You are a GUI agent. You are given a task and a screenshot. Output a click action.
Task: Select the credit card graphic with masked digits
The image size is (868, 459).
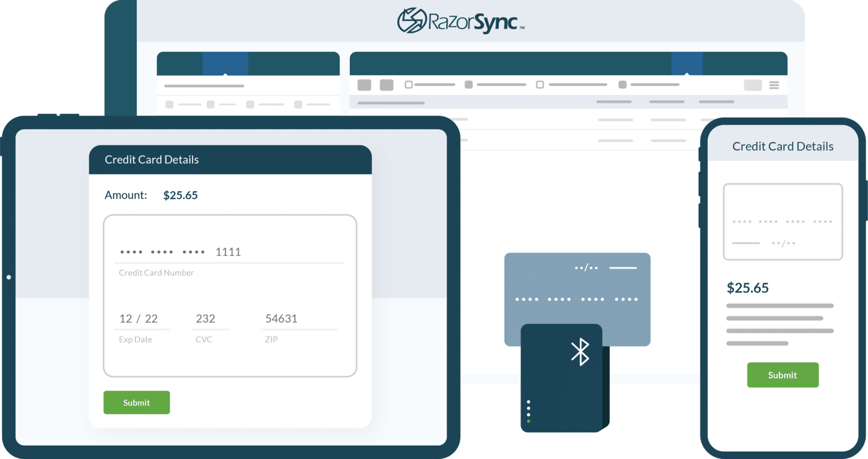click(577, 299)
